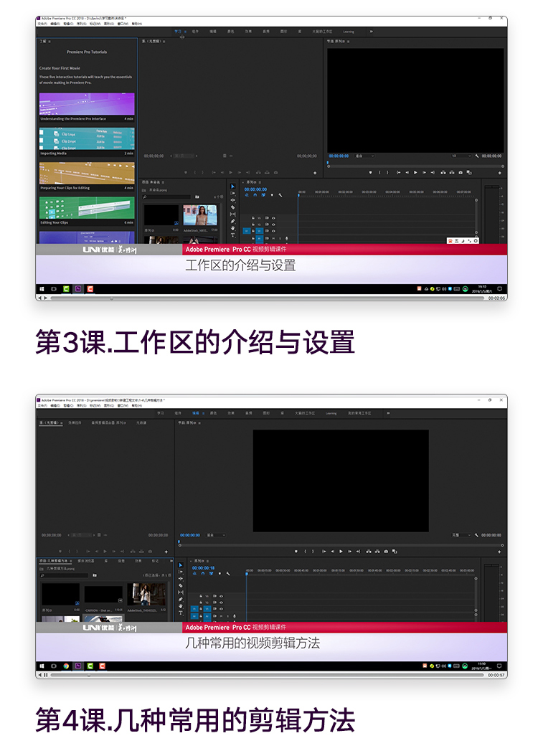Image resolution: width=538 pixels, height=756 pixels.
Task: Click Export Frame camera in lesson 3 Program monitor
Action: pyautogui.click(x=461, y=172)
